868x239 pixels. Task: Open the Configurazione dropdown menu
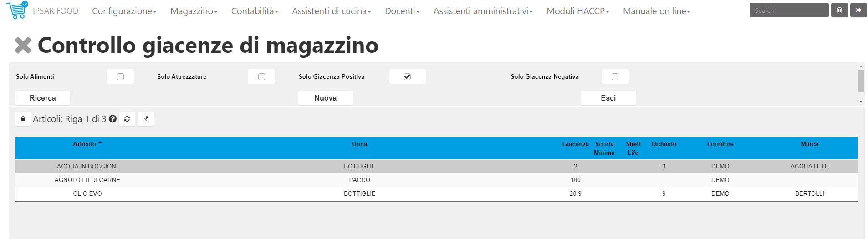[x=124, y=11]
